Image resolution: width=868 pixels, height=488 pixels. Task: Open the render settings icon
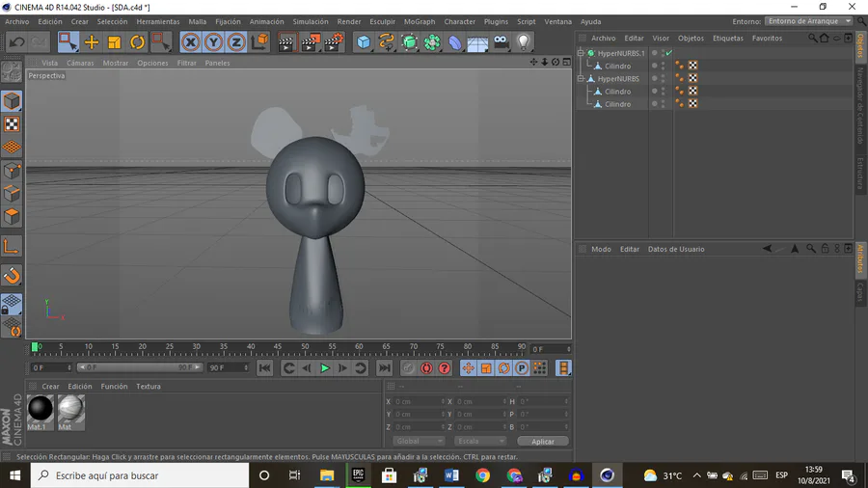[333, 41]
